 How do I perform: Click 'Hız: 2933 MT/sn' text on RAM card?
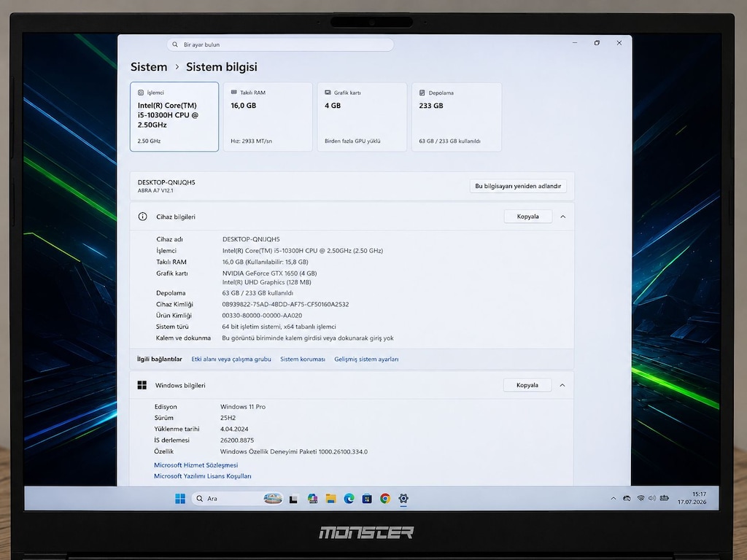(x=252, y=141)
